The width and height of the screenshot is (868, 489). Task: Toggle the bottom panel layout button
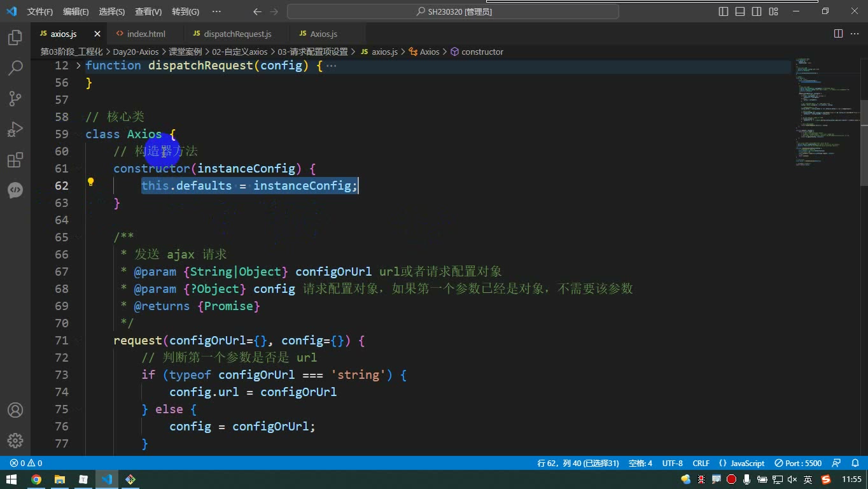pyautogui.click(x=740, y=11)
